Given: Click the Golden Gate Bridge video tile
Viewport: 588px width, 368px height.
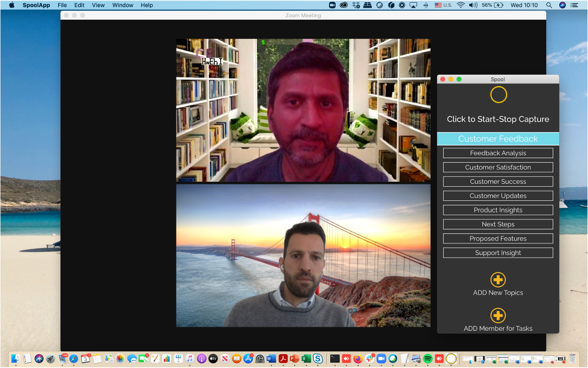Looking at the screenshot, I should [303, 256].
